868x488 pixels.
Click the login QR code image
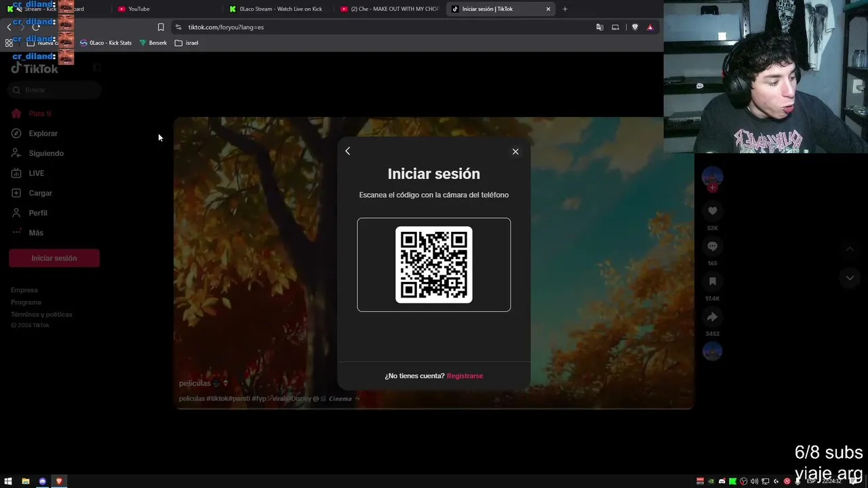434,264
